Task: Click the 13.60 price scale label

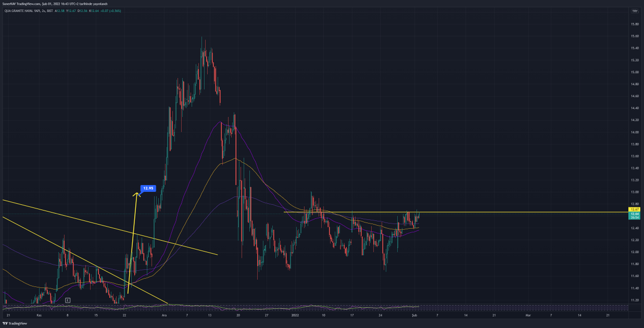Action: click(x=634, y=156)
